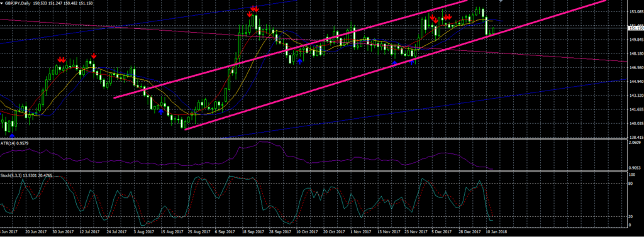
Task: Click the 2.0609 ATR scale value
Action: point(635,143)
